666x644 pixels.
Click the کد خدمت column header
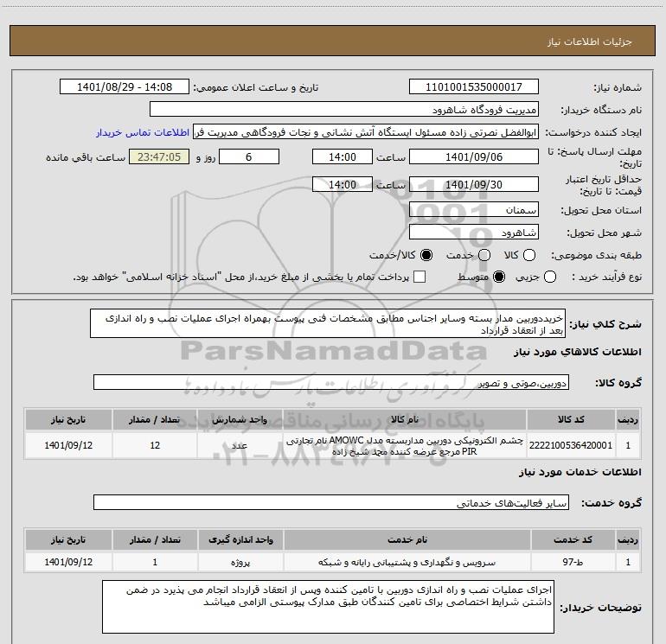[573, 539]
